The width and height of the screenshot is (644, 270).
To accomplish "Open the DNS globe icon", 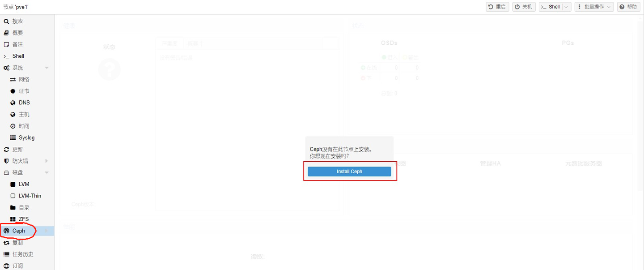I will pyautogui.click(x=13, y=103).
